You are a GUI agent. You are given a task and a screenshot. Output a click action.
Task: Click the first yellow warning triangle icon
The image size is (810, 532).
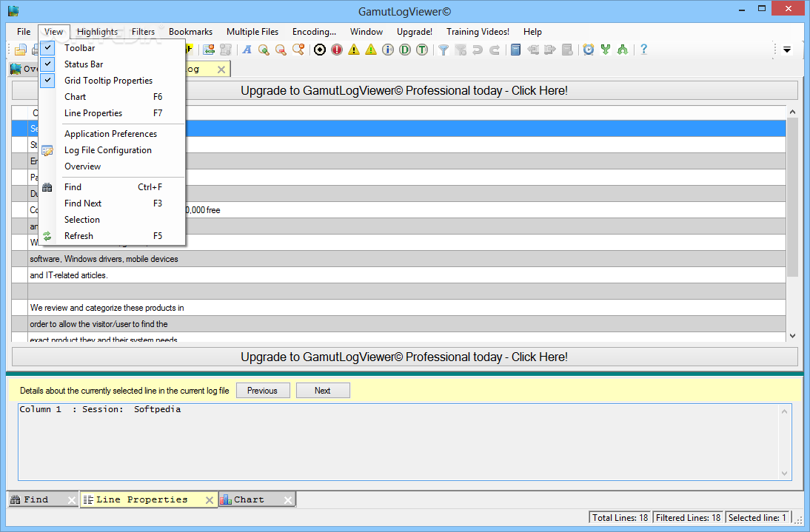point(354,50)
